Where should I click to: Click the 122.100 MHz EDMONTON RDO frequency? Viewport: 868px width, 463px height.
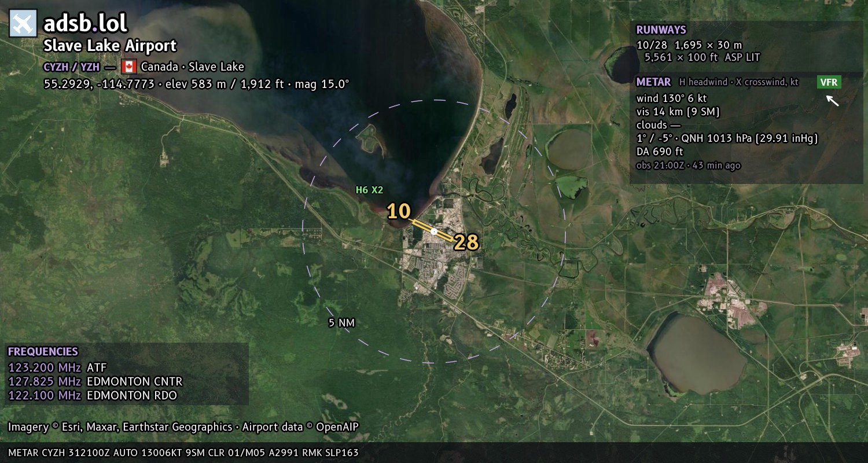(92, 395)
